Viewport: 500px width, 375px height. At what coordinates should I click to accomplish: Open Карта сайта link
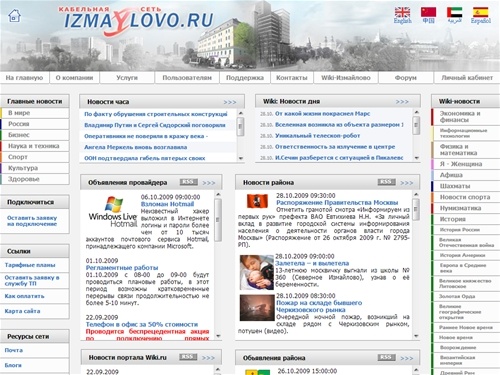[22, 311]
